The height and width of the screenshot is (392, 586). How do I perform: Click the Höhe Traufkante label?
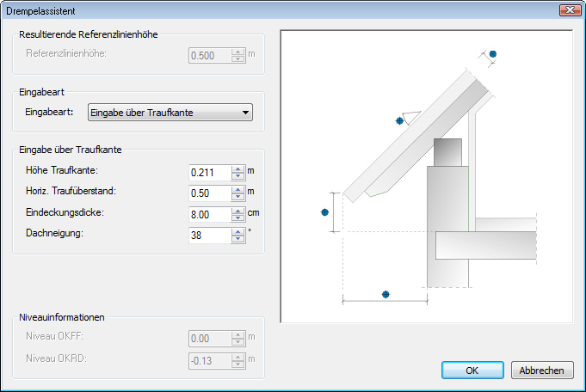(62, 170)
